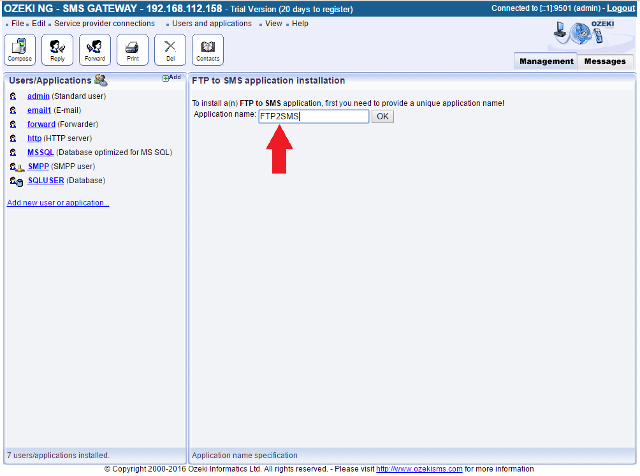
Task: Click the user icon beside forward
Action: [x=13, y=124]
